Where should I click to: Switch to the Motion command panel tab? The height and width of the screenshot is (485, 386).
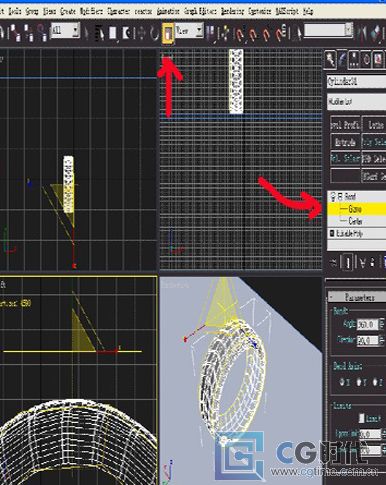coord(366,59)
